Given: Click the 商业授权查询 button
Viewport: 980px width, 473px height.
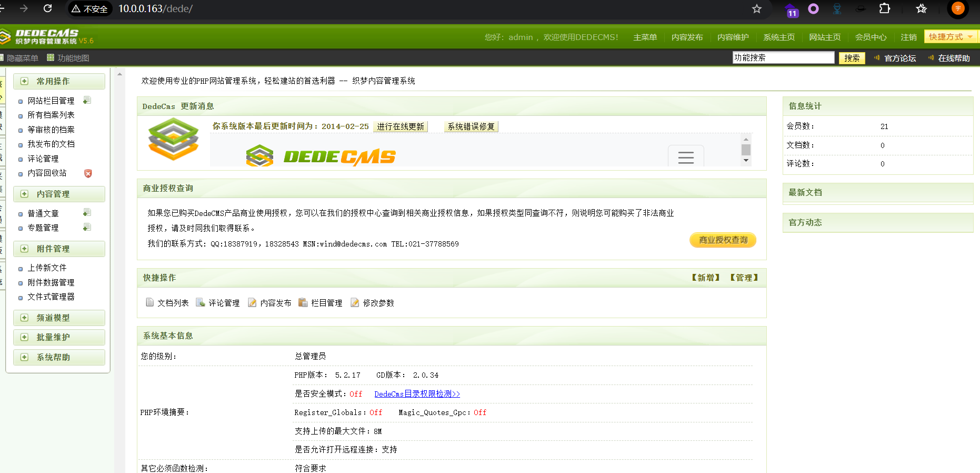Looking at the screenshot, I should [723, 240].
